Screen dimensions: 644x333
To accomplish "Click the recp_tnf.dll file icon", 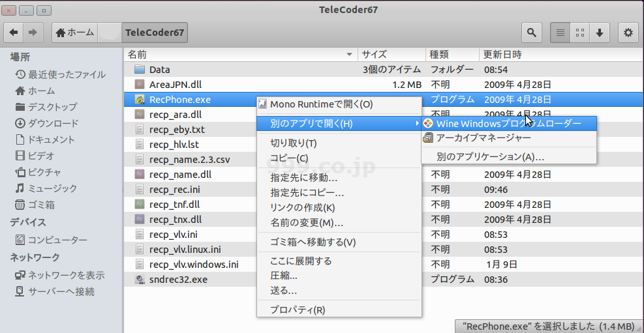I will pos(140,205).
